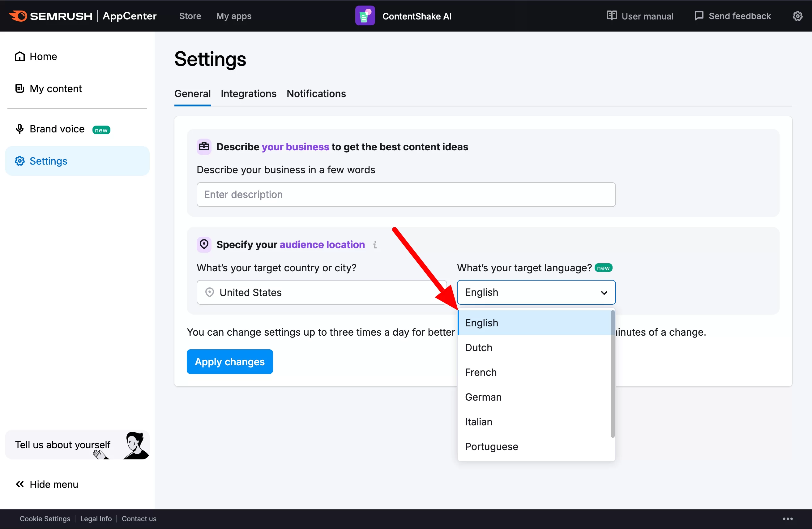Viewport: 812px width, 529px height.
Task: Click the person illustration in Tell us card
Action: click(136, 445)
